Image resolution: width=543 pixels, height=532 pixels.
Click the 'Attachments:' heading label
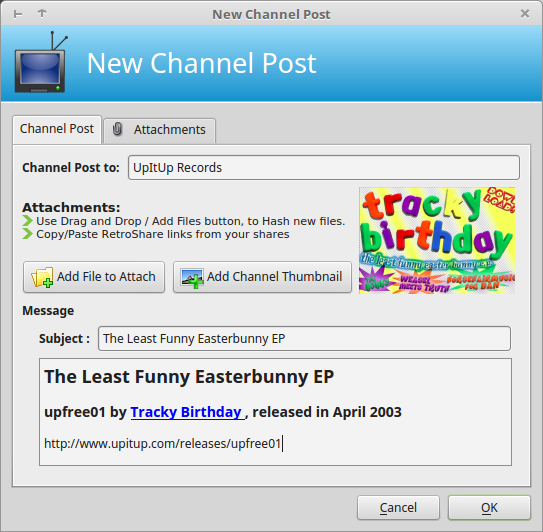coord(71,207)
